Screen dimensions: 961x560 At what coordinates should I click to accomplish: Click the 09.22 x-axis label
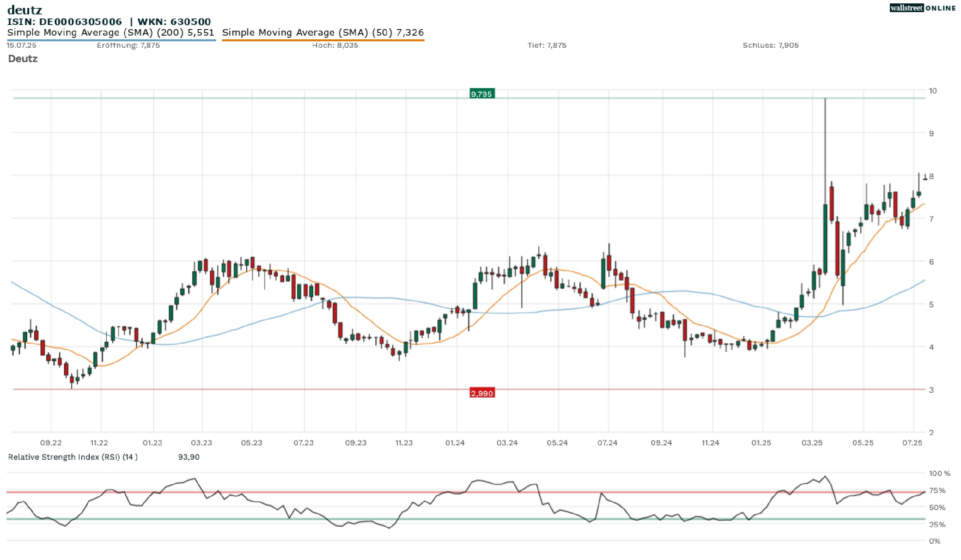click(51, 442)
